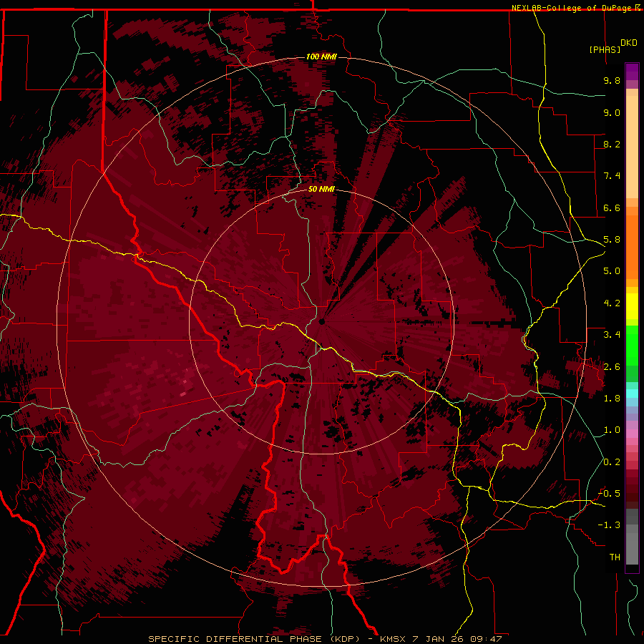Click the [PHAS] legend label

(x=605, y=49)
